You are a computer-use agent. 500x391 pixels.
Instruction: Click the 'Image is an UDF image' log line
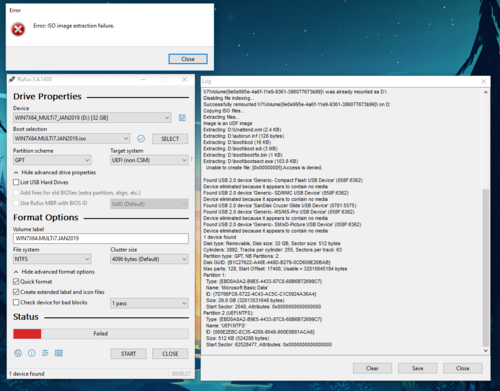click(228, 123)
